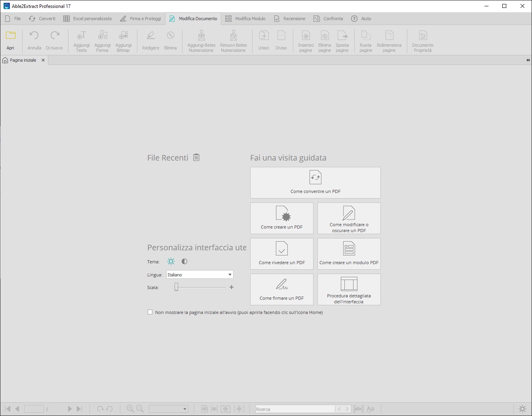The height and width of the screenshot is (416, 532).
Task: Switch to the Converti tab
Action: [42, 19]
